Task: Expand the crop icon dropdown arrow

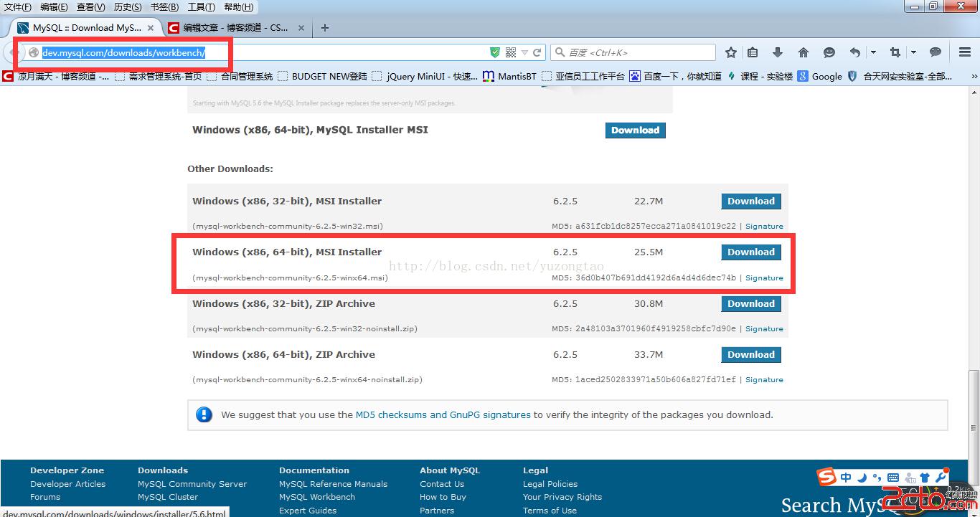Action: [913, 52]
